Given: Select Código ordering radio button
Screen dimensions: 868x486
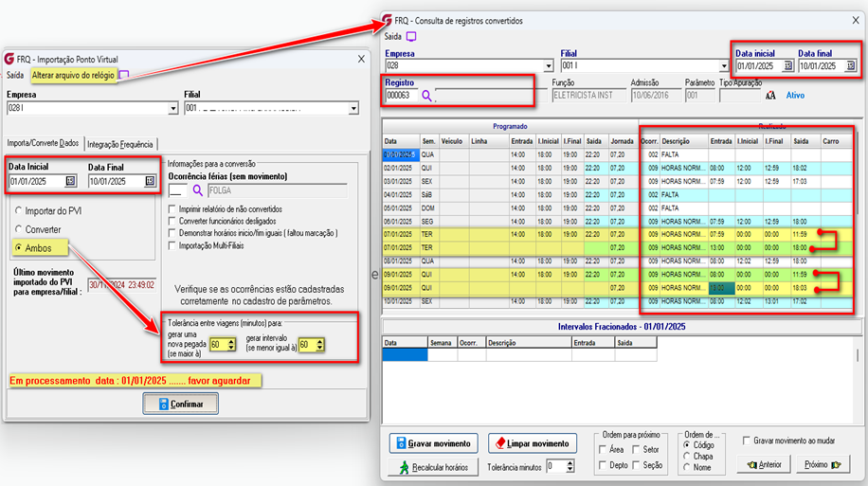Looking at the screenshot, I should click(687, 445).
